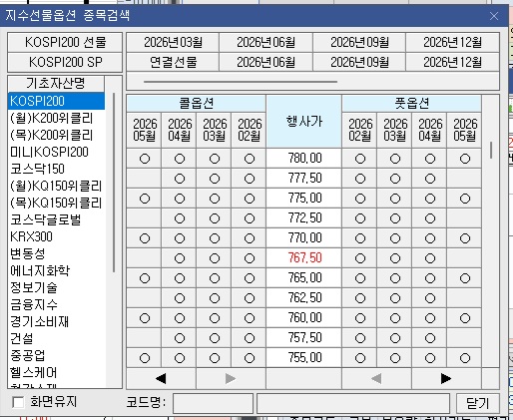Show later put option months with black right arrow
The height and width of the screenshot is (420, 513).
446,378
